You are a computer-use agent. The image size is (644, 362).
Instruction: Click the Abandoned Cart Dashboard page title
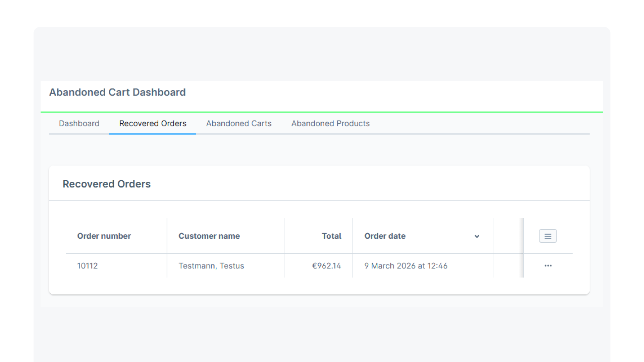[117, 92]
